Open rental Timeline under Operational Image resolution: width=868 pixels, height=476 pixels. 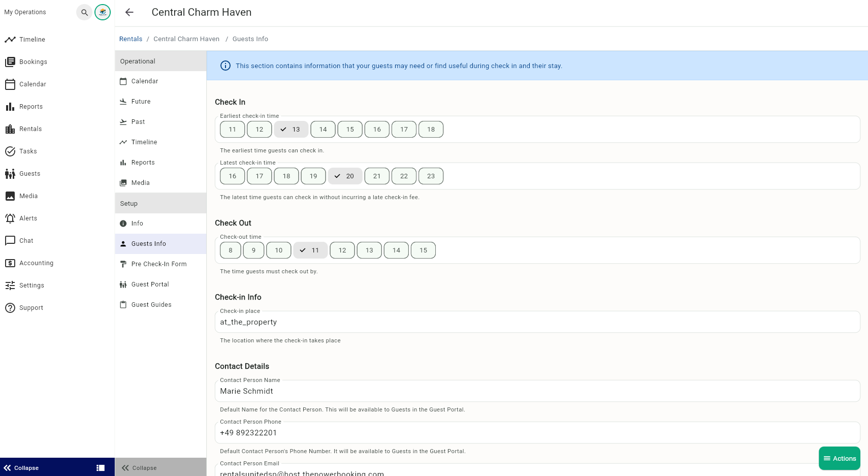[160, 142]
